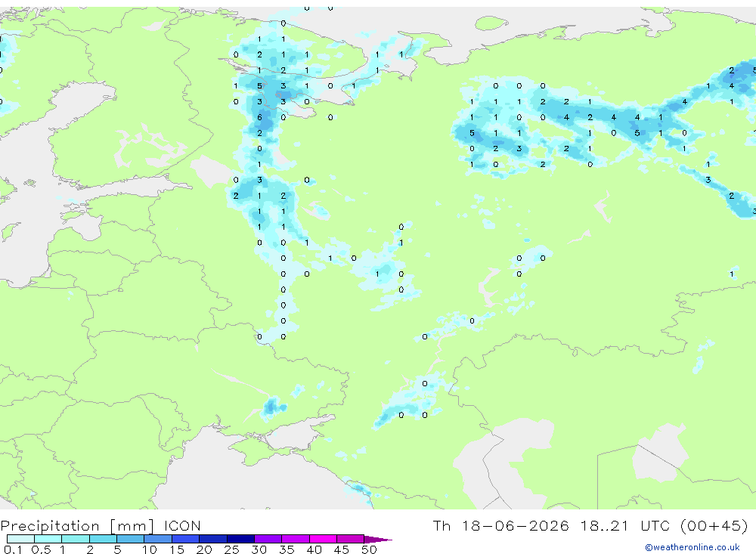Click the 10–15 mm legend color swatch
756x554 pixels.
click(x=158, y=539)
